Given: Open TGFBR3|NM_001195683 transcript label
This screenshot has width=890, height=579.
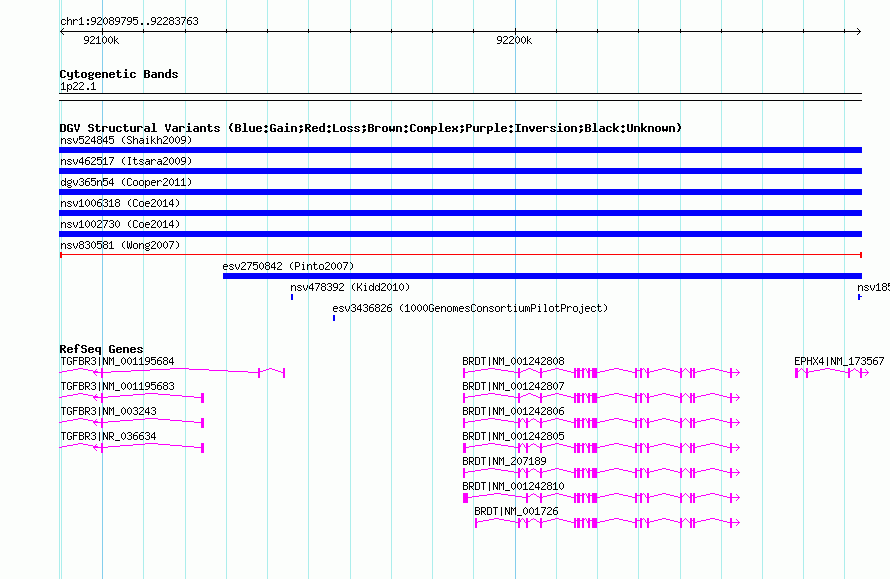Looking at the screenshot, I should (x=117, y=386).
